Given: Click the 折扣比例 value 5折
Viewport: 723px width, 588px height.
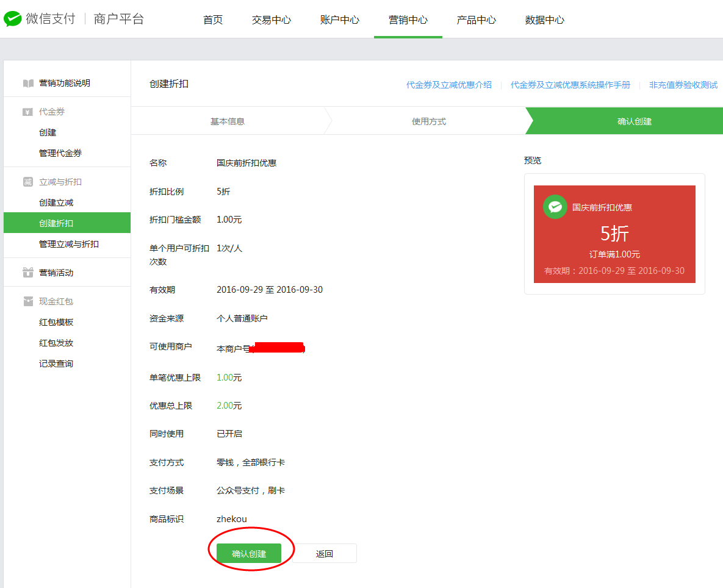Looking at the screenshot, I should (223, 192).
